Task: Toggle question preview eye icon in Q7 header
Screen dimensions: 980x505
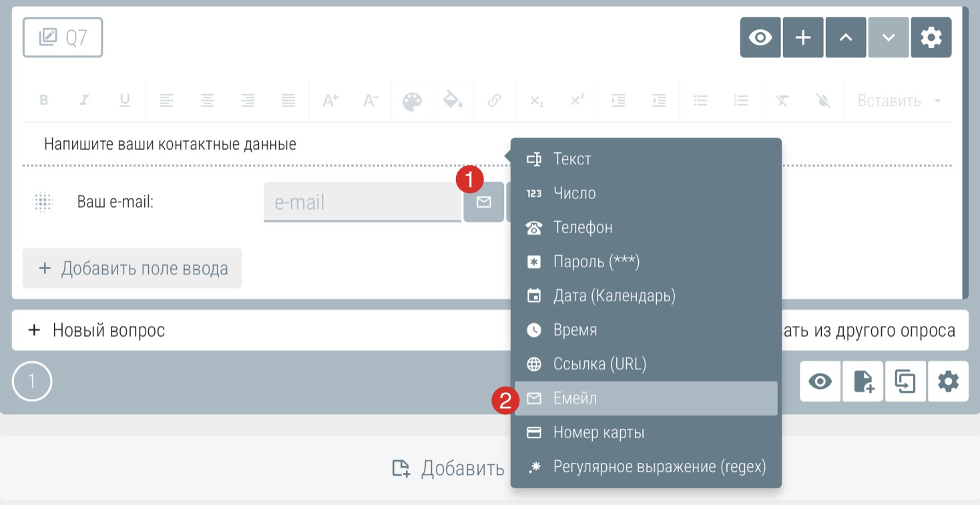Action: (x=760, y=37)
